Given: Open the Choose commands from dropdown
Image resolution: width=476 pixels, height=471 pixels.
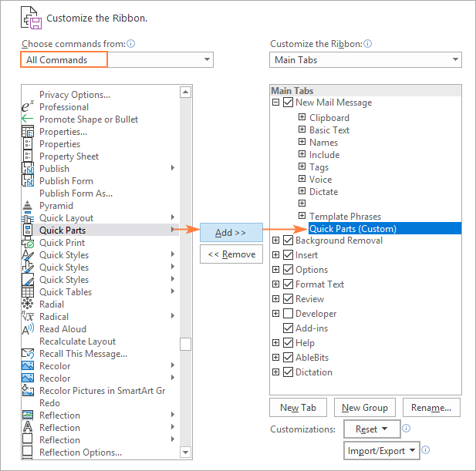Looking at the screenshot, I should 116,60.
